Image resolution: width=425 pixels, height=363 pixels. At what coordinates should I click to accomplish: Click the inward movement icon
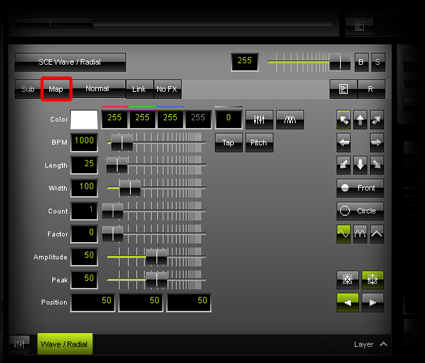click(348, 280)
